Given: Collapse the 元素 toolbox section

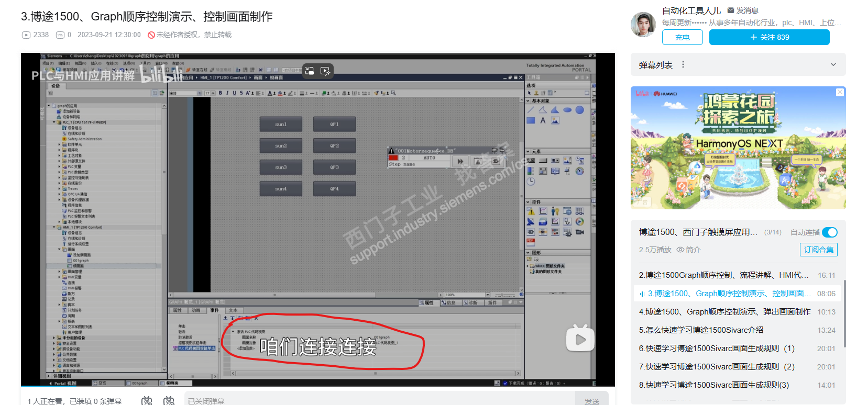Looking at the screenshot, I should coord(528,151).
